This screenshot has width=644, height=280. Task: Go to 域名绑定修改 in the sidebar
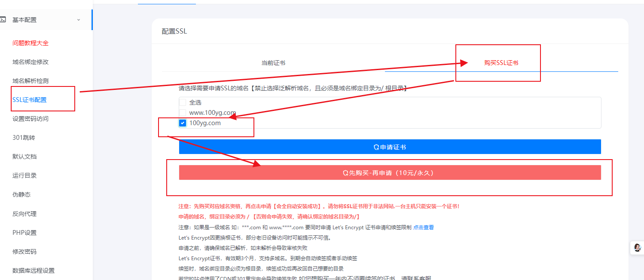pyautogui.click(x=31, y=62)
